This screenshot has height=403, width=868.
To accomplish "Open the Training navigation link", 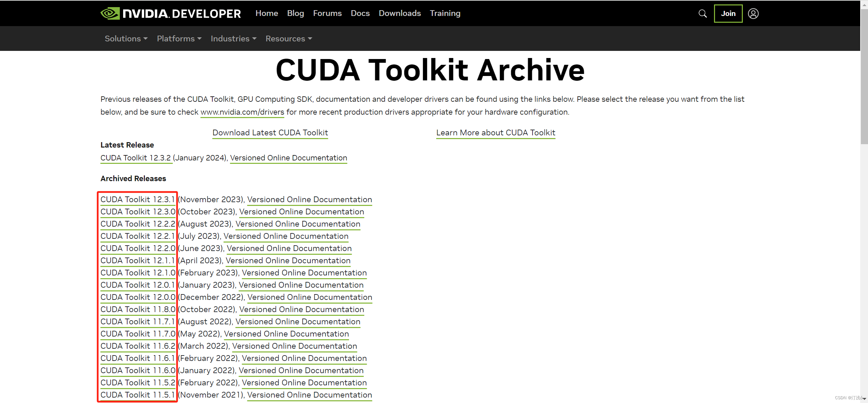I will 445,13.
